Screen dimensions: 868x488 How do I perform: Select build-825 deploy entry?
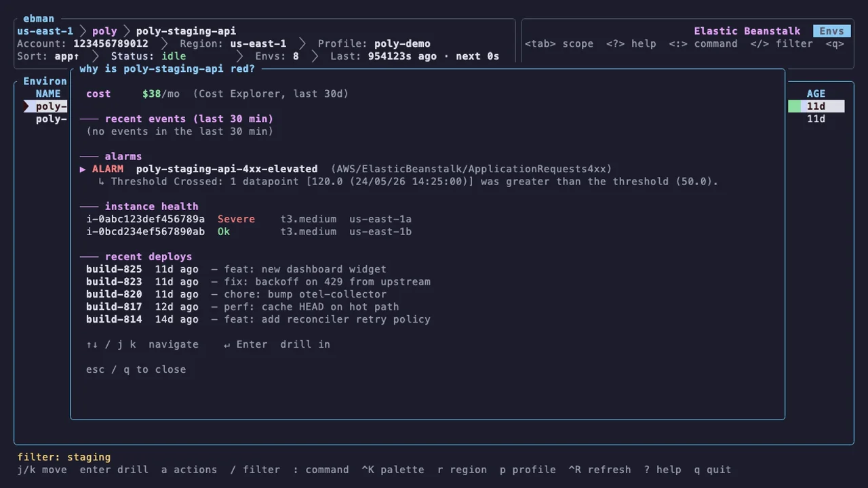[236, 269]
